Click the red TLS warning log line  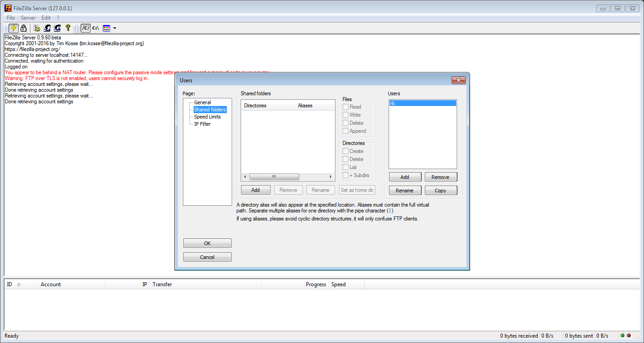coord(76,78)
